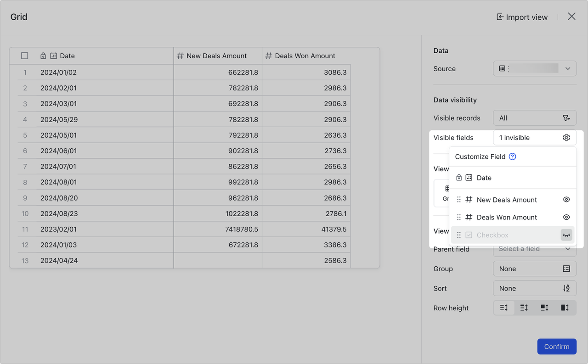Select New Deals Amount in Customize Field list
The height and width of the screenshot is (364, 588).
point(513,200)
